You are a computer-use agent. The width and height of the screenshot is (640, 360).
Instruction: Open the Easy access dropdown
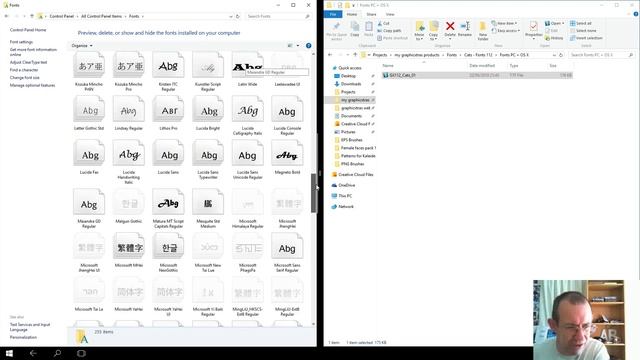point(506,31)
